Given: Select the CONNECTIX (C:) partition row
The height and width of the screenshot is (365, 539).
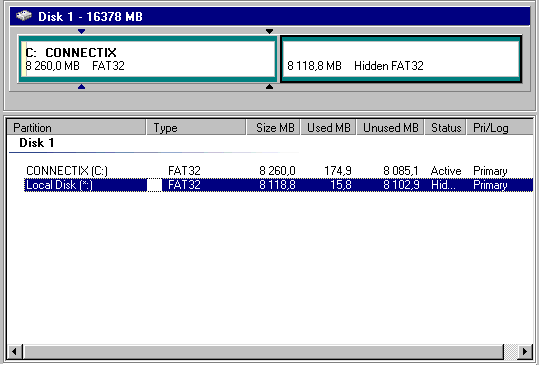Looking at the screenshot, I should pos(278,171).
